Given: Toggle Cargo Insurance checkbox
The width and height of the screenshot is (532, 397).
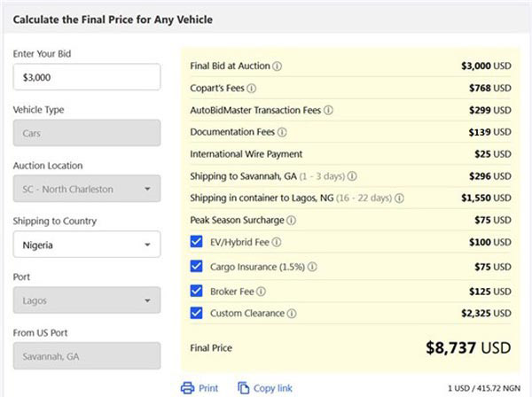Looking at the screenshot, I should coord(197,266).
